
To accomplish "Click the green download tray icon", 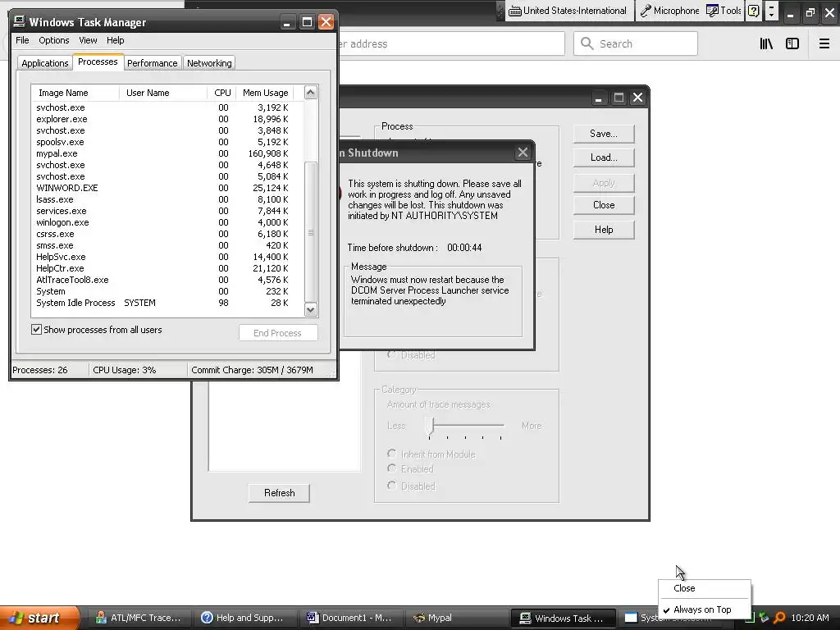I will point(764,618).
